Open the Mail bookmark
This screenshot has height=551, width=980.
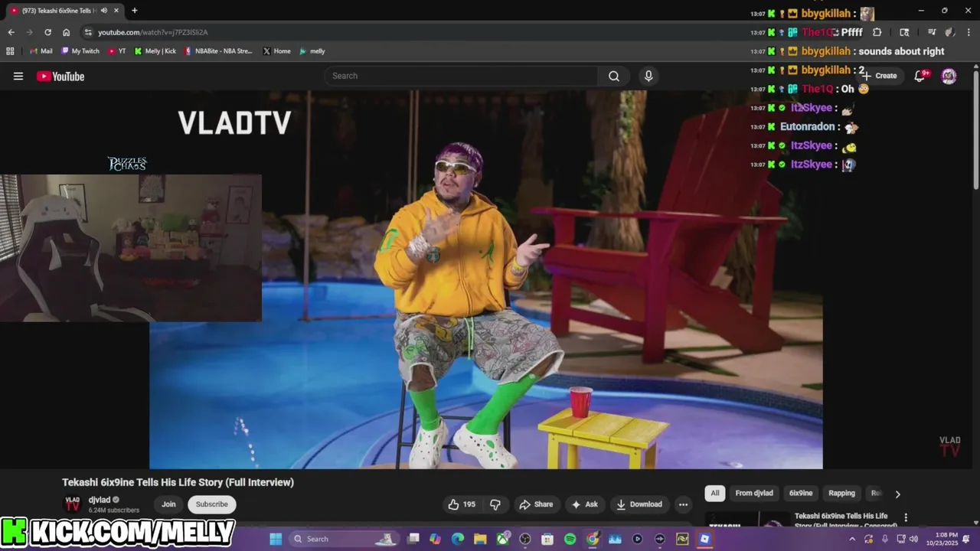click(41, 51)
